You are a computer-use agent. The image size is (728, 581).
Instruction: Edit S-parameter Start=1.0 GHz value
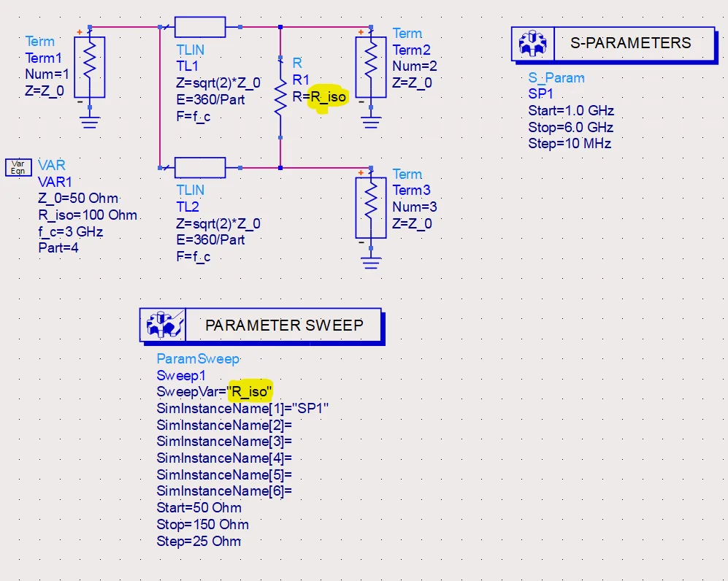pos(571,110)
